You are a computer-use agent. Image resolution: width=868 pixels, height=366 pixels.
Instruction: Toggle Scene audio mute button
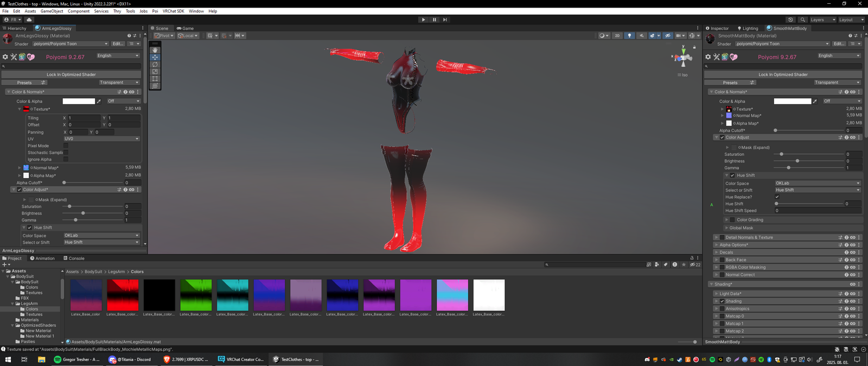641,36
